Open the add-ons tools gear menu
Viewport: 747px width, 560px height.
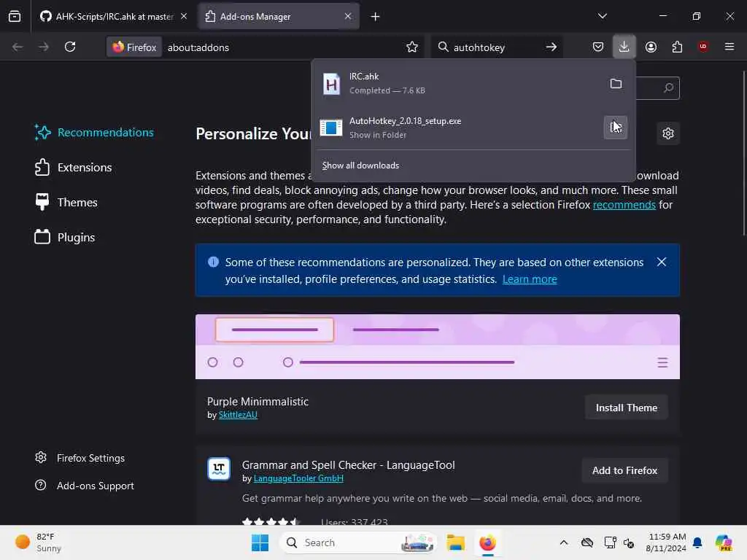(668, 133)
